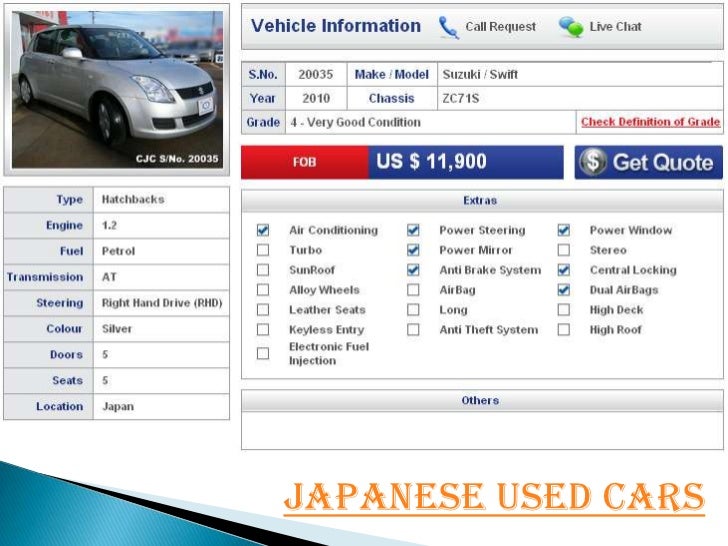Check the Keyless Entry checkbox

(263, 330)
